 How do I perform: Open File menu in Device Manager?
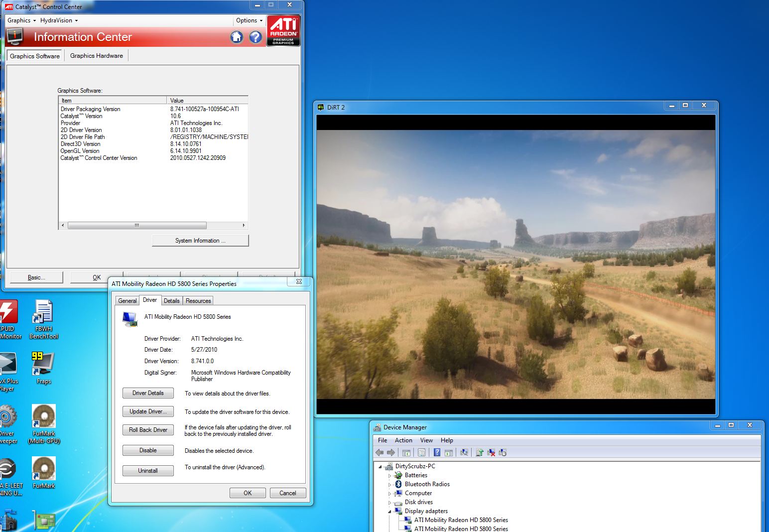[383, 440]
